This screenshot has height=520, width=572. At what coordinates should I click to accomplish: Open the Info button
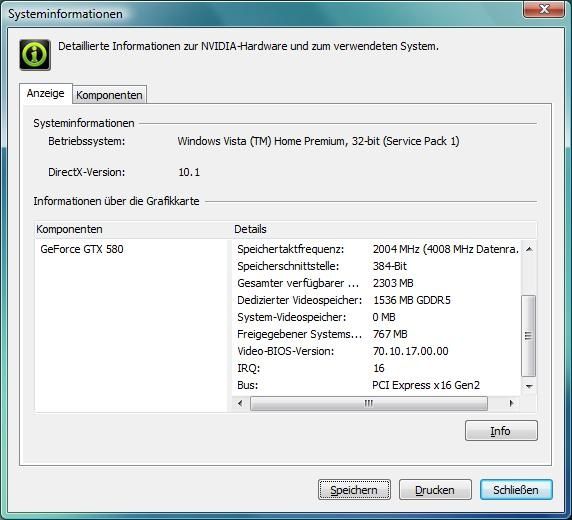[x=501, y=431]
